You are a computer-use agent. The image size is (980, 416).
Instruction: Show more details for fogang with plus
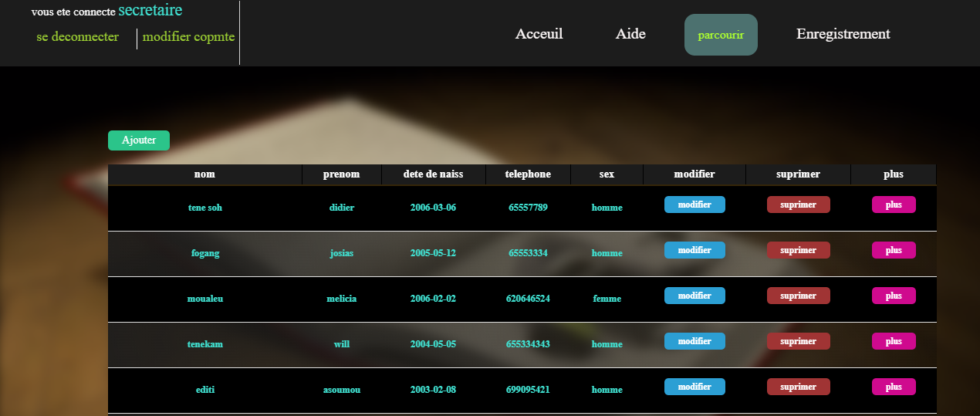(x=894, y=250)
